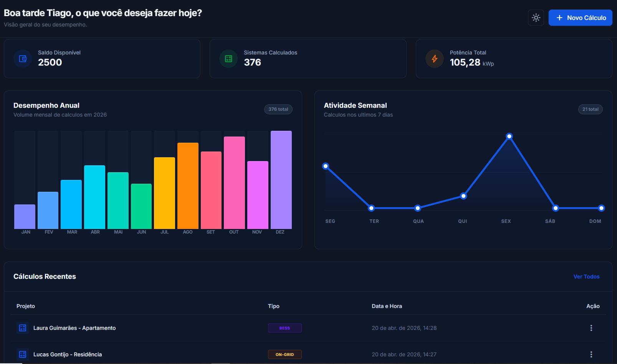Open Ver Todos in Cálculos Recentes
Screen dimensions: 617x364
click(586, 277)
